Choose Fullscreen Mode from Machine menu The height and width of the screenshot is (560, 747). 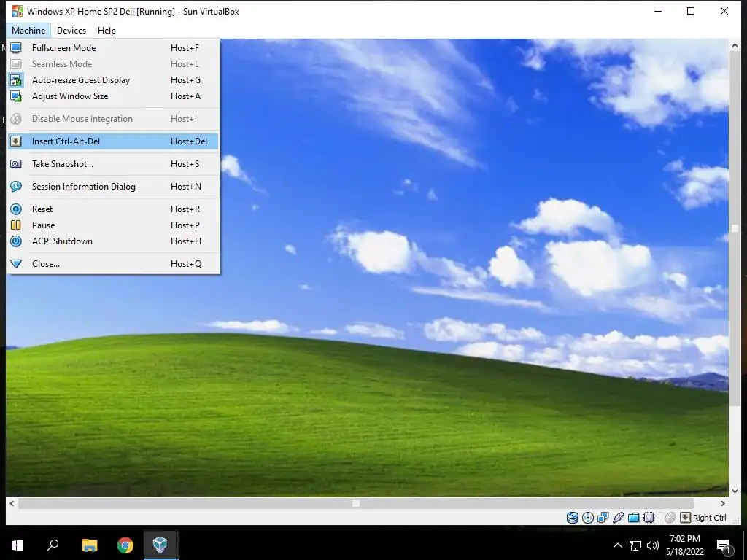tap(113, 48)
